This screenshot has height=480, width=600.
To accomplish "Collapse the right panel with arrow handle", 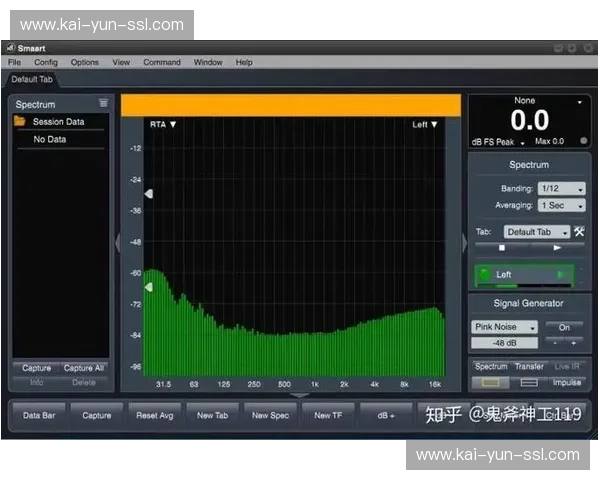I will 464,243.
